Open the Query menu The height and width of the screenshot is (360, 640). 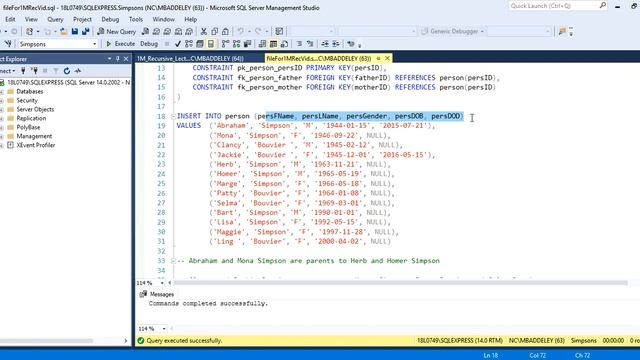(55, 19)
